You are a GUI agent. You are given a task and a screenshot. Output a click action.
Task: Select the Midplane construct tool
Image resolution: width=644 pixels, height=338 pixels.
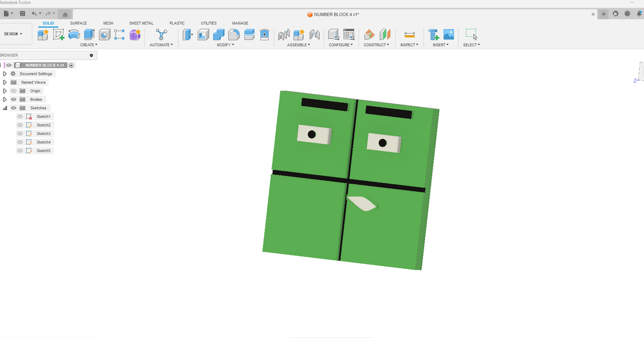coord(384,35)
